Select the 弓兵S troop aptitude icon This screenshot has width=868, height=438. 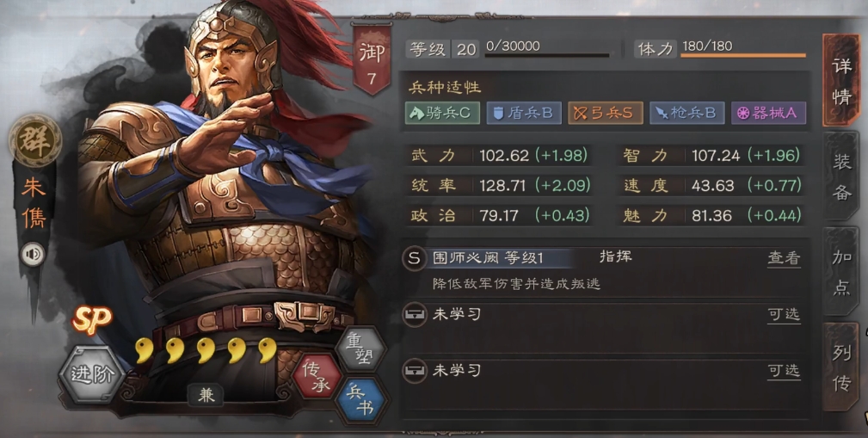point(605,113)
